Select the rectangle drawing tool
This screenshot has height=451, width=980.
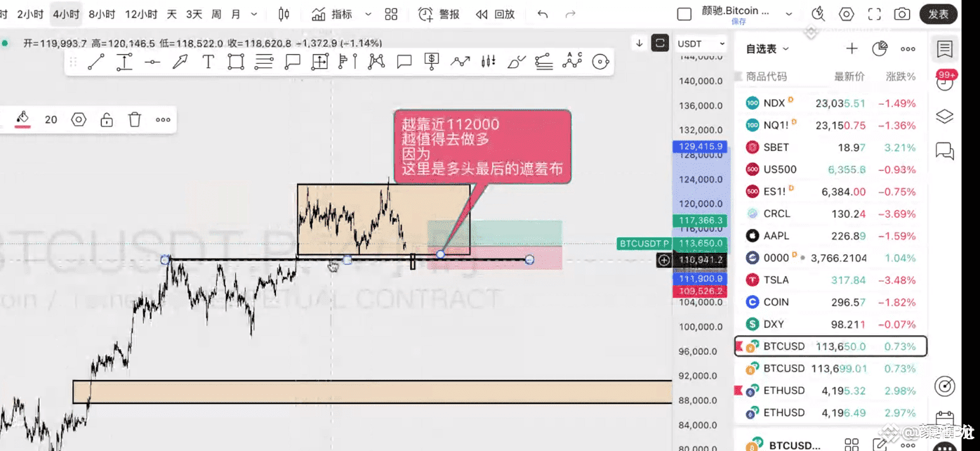pos(236,62)
